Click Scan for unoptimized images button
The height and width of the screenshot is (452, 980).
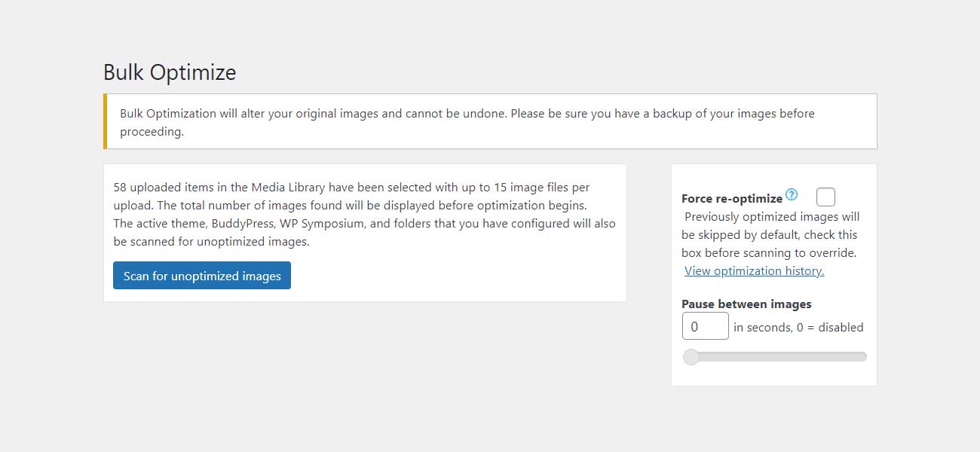pyautogui.click(x=202, y=276)
